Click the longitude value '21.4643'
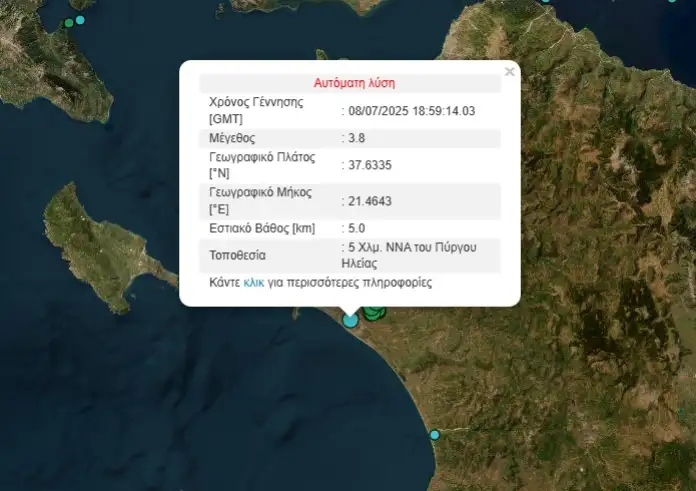Screen dimensions: 696x491 tap(370, 201)
